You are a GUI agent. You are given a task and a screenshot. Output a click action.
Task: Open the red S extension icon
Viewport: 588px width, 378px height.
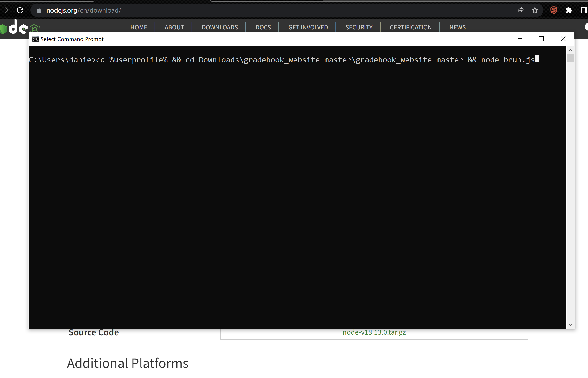coord(554,10)
